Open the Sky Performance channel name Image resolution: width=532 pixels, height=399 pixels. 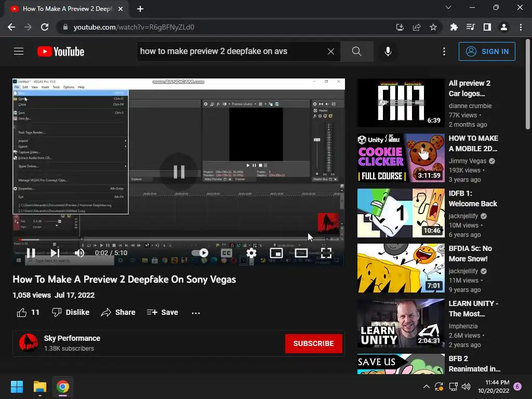tap(72, 338)
